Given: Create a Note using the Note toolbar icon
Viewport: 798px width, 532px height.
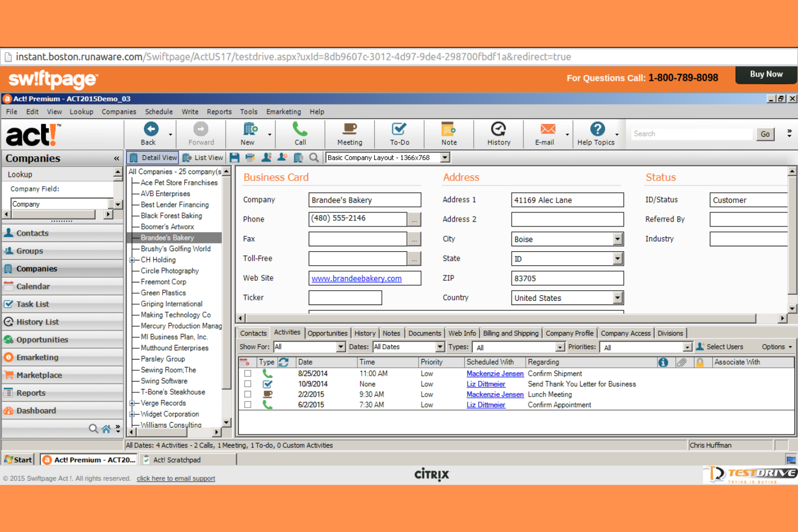Looking at the screenshot, I should point(448,134).
